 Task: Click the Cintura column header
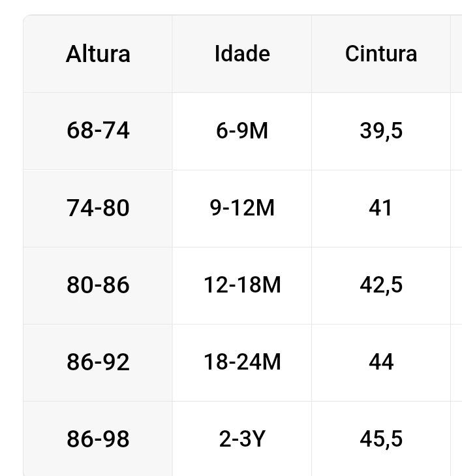381,54
